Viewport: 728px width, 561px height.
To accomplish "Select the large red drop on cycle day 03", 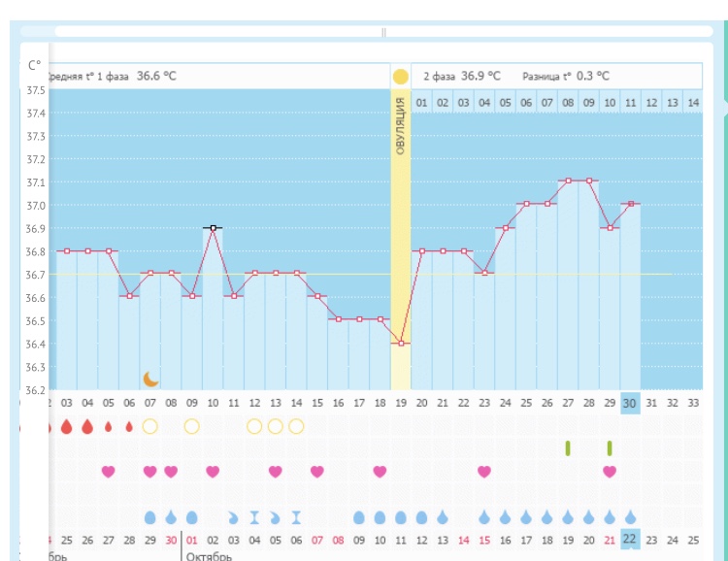I will pos(67,426).
